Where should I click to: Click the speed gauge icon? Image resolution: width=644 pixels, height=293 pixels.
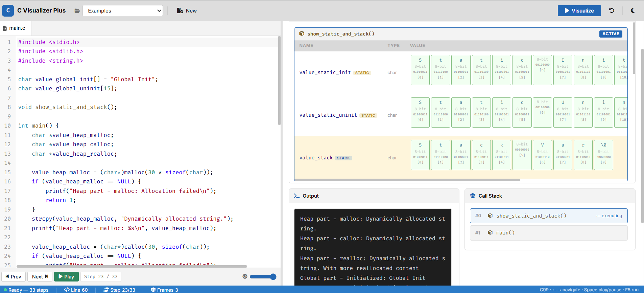point(245,276)
